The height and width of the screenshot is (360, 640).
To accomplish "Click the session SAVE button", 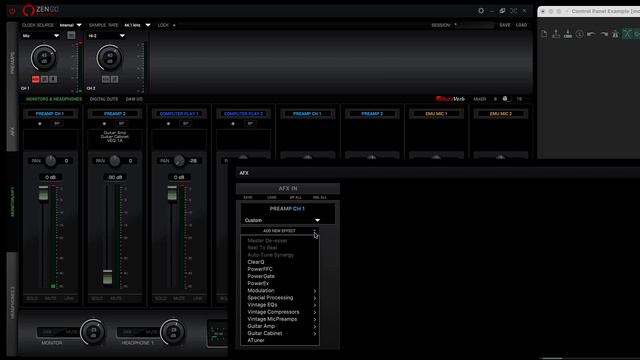I will click(505, 25).
